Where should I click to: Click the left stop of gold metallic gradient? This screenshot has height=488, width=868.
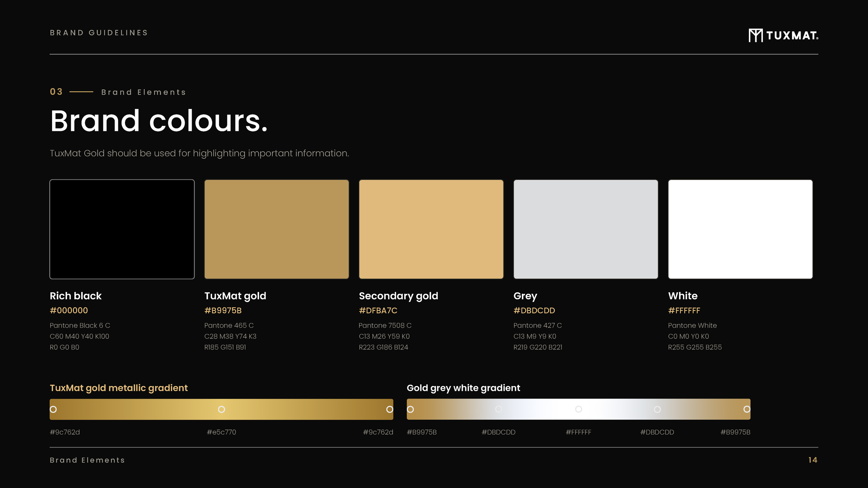tap(53, 410)
